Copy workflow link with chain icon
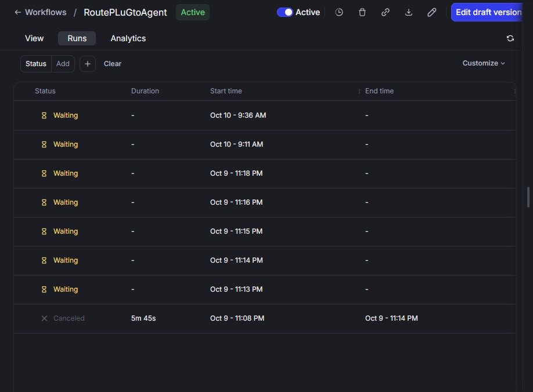This screenshot has height=392, width=533. pos(386,12)
